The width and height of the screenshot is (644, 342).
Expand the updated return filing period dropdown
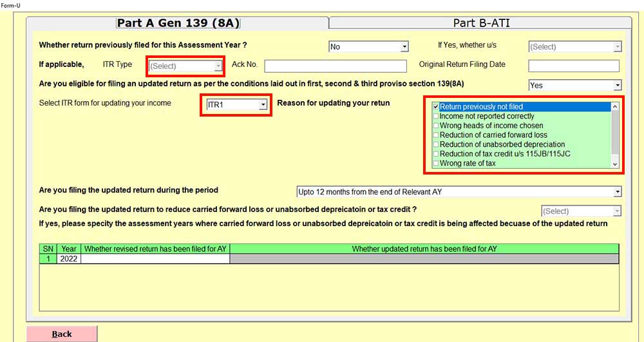(x=459, y=192)
